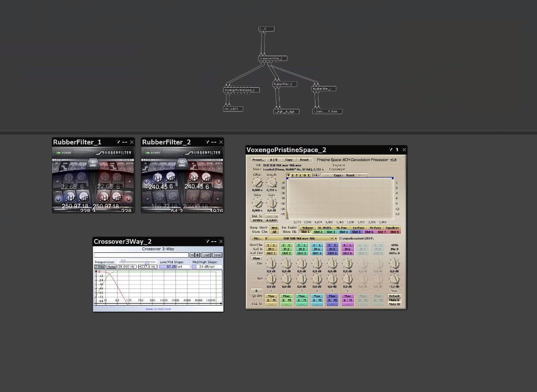This screenshot has width=537, height=392.
Task: Open help for Crossover3Way_2 window
Action: tap(207, 241)
